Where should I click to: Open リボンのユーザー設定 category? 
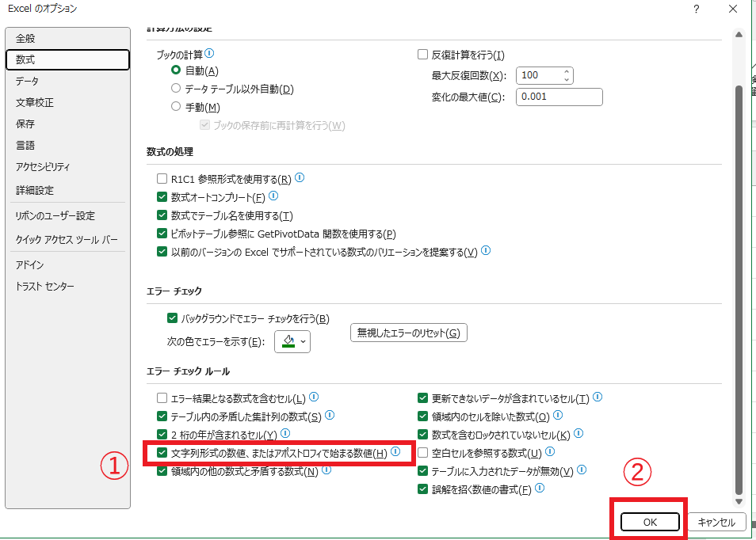[67, 216]
